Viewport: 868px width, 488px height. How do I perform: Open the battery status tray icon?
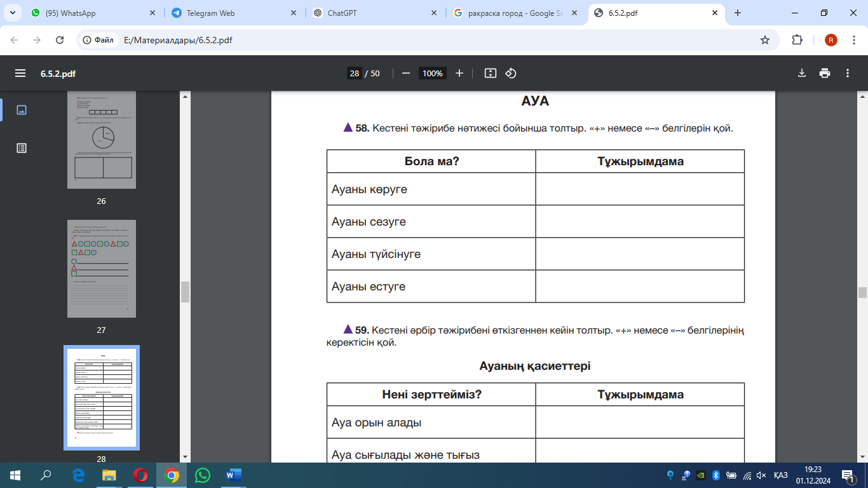(x=731, y=475)
